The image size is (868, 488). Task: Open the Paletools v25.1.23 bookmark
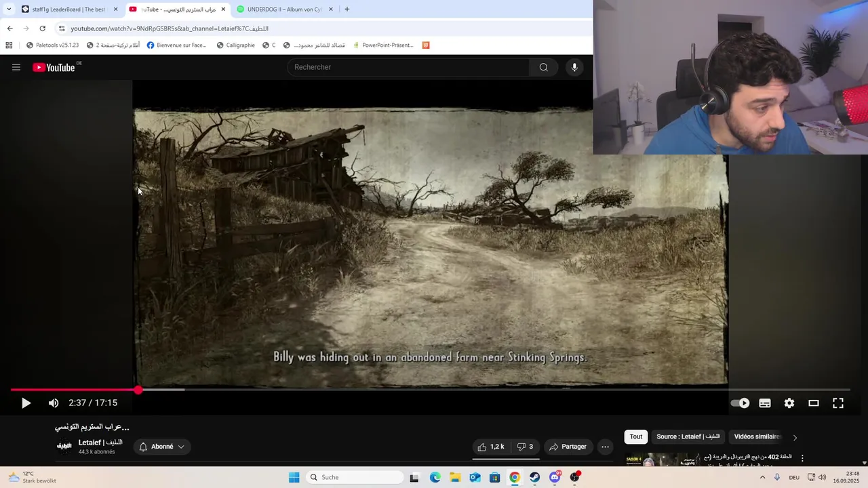coord(53,45)
